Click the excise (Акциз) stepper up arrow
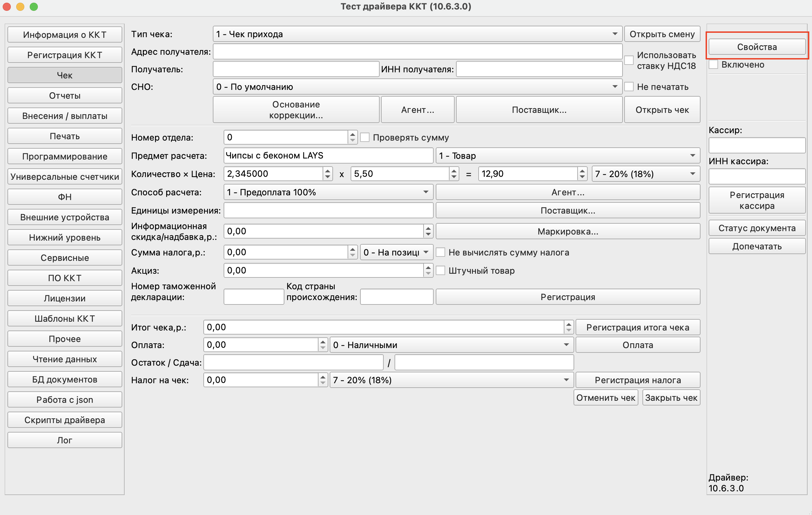 tap(428, 267)
